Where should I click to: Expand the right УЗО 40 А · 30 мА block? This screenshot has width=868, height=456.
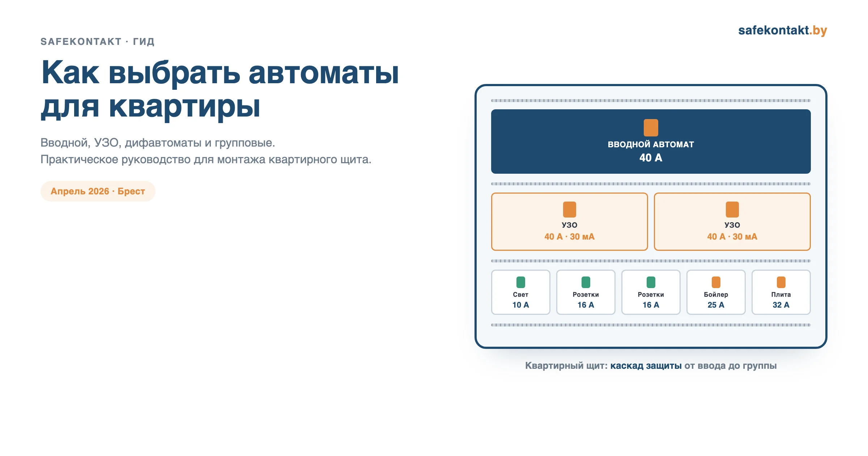coord(732,222)
